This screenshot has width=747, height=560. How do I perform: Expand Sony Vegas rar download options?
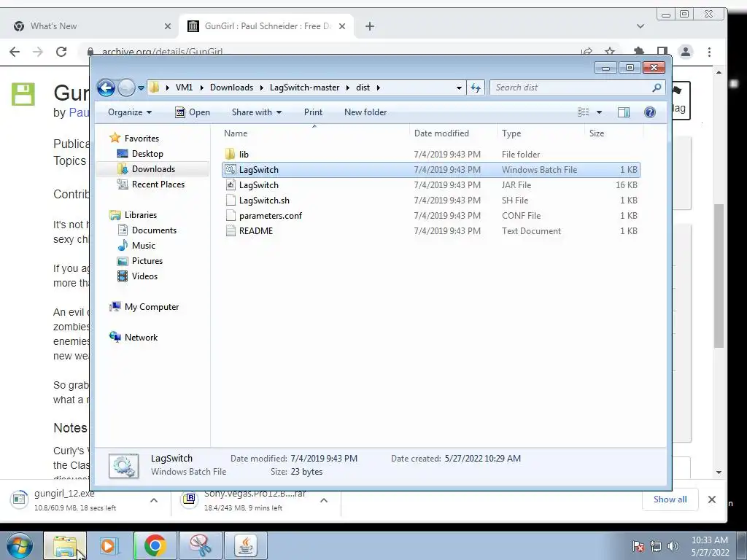[x=324, y=500]
